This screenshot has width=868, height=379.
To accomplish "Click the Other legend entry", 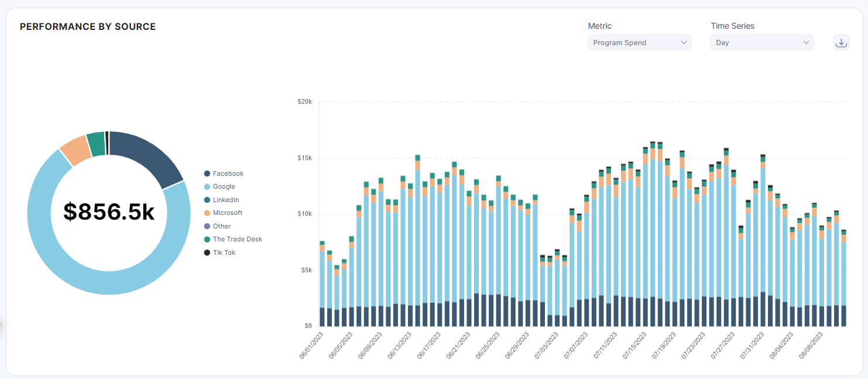I will (x=221, y=226).
